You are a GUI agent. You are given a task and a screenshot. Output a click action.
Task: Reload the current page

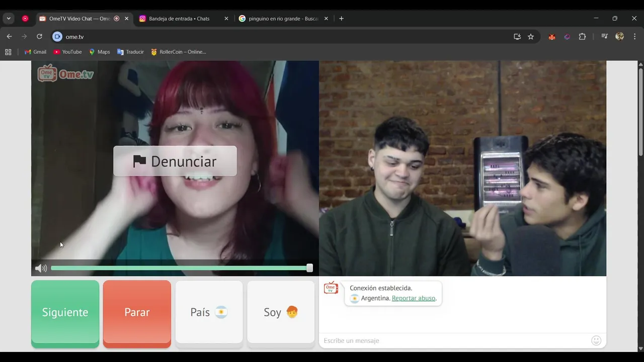point(39,37)
